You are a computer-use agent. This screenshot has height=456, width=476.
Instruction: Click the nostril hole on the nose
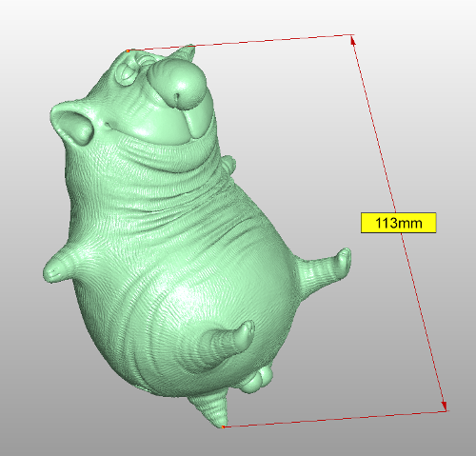pos(176,96)
